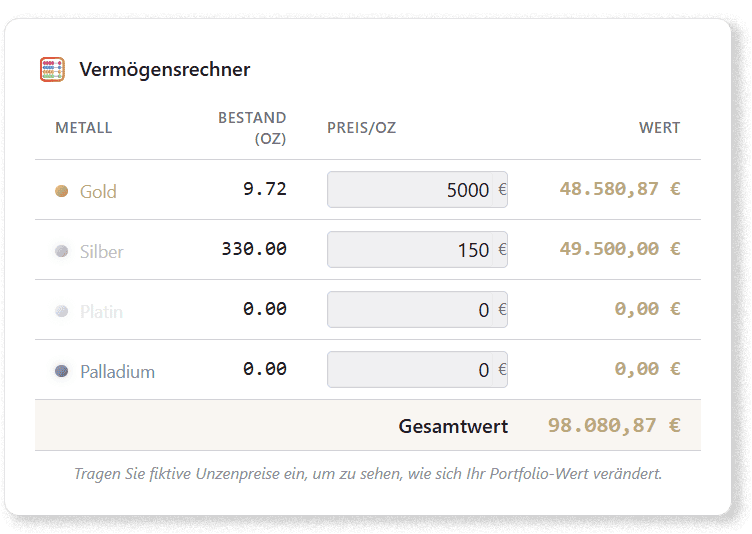Image resolution: width=752 pixels, height=534 pixels.
Task: Focus the Silber price per ounce field
Action: click(x=410, y=250)
